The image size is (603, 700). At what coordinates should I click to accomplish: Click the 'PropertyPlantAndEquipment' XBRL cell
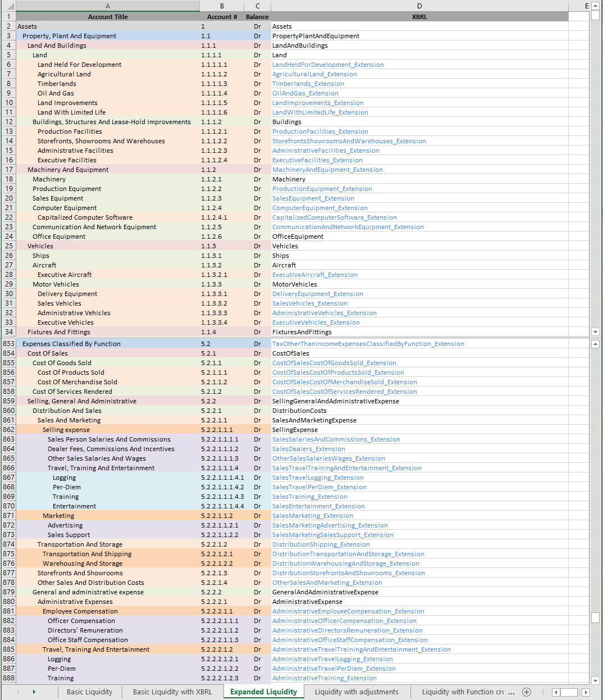tap(419, 36)
